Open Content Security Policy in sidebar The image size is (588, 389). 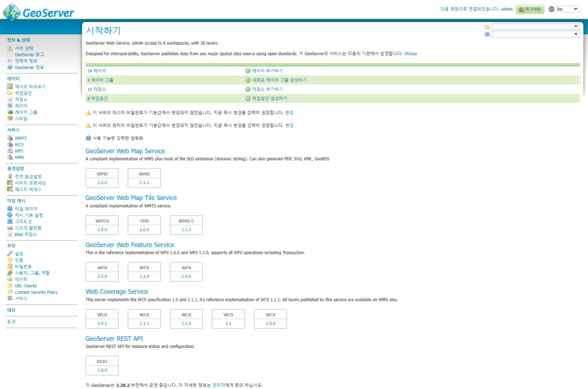36,292
